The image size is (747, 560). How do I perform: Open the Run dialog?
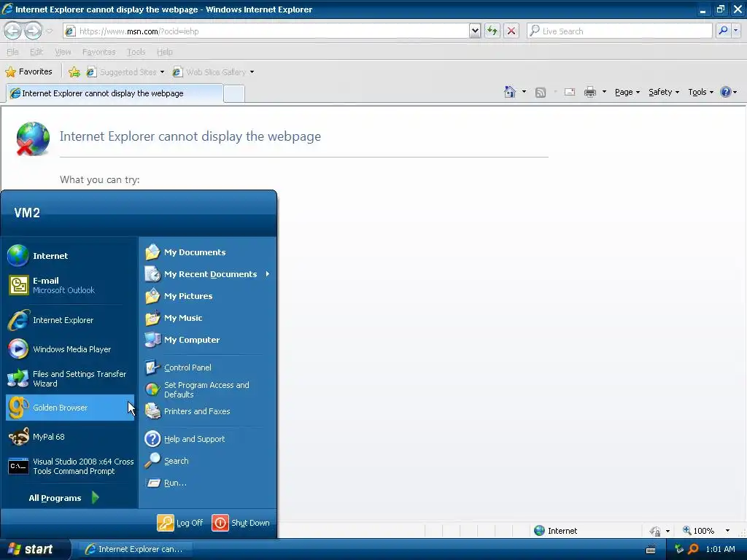(208, 483)
